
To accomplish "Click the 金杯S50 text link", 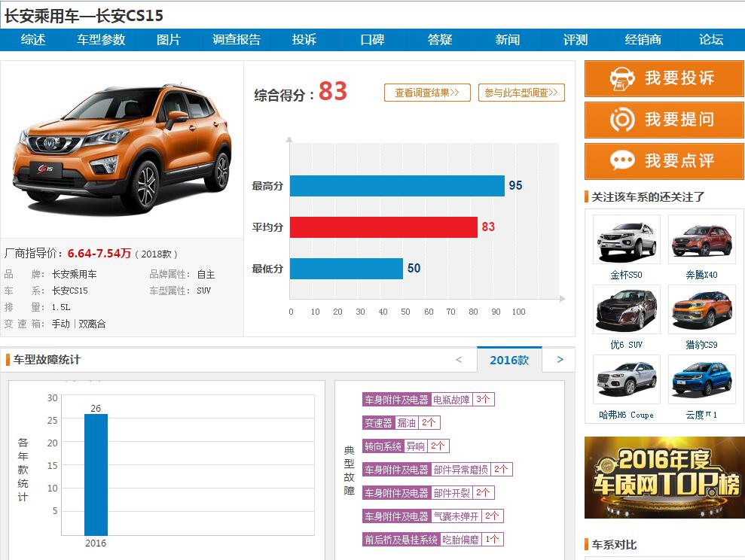I will 626,275.
